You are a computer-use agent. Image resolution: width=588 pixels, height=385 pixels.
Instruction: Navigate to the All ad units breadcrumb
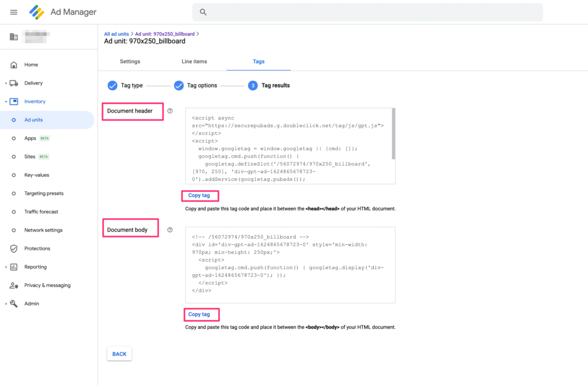[x=116, y=33]
